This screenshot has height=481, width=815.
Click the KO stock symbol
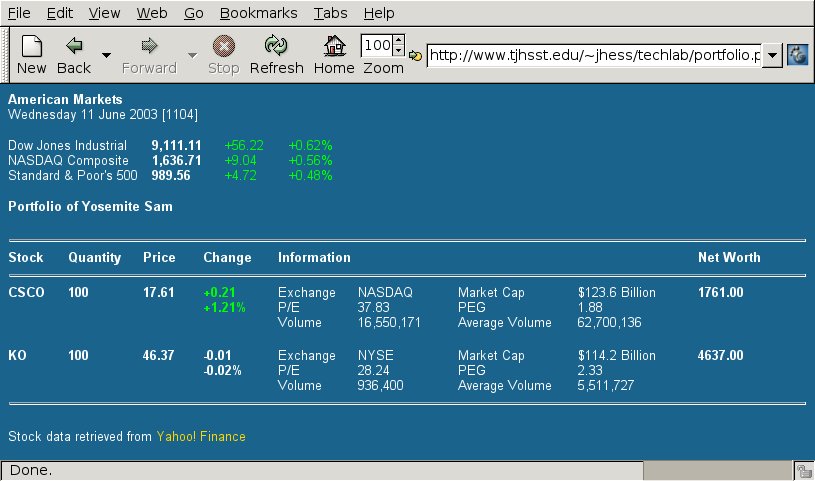(x=17, y=355)
